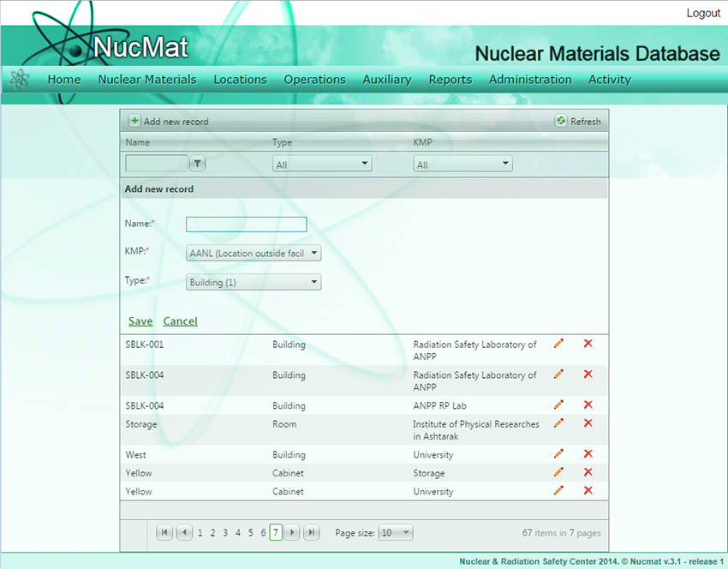
Task: Click the Refresh icon in grid header
Action: point(561,122)
